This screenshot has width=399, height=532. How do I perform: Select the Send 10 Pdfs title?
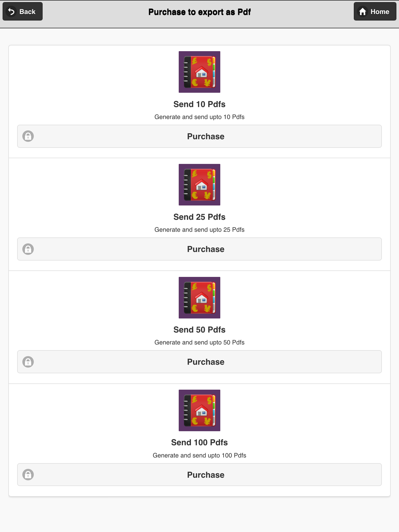[x=199, y=104]
